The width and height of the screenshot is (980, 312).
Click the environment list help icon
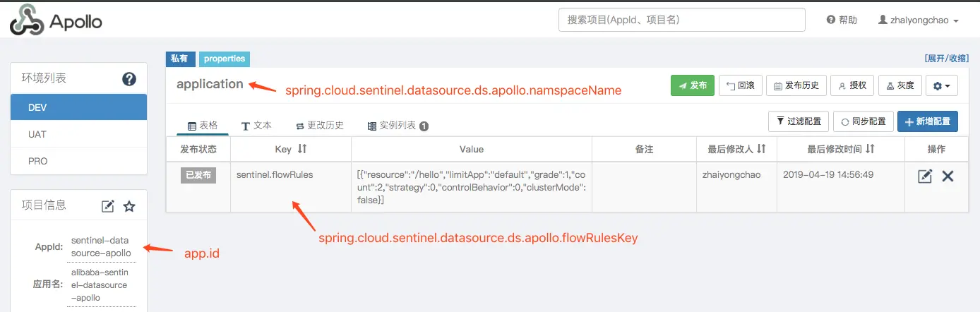[129, 79]
